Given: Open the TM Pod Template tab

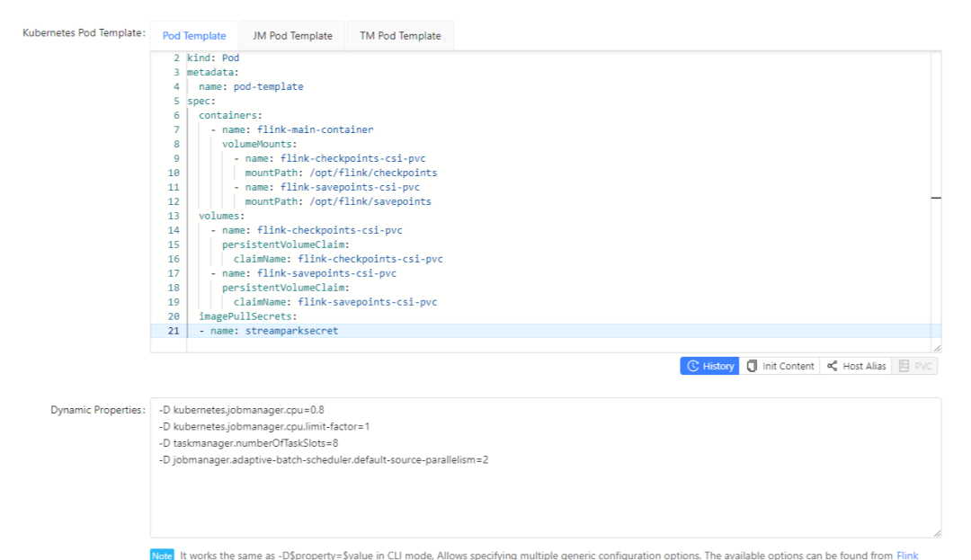Looking at the screenshot, I should click(x=400, y=36).
